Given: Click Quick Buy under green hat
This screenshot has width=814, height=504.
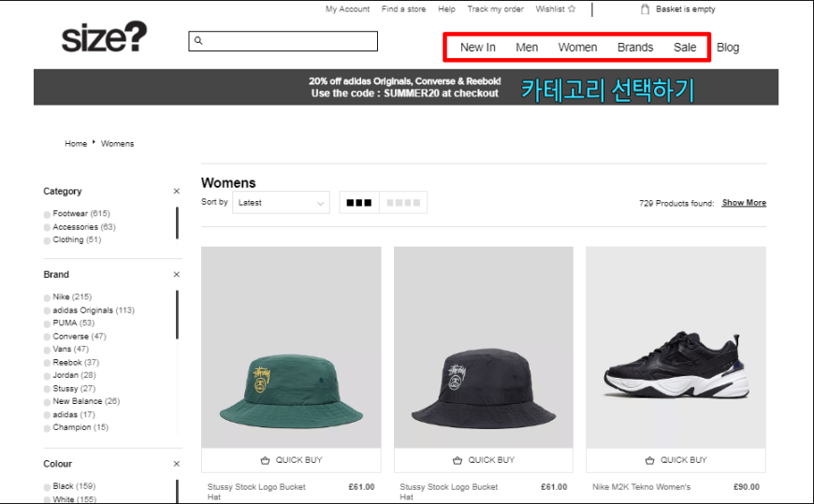Looking at the screenshot, I should (291, 460).
